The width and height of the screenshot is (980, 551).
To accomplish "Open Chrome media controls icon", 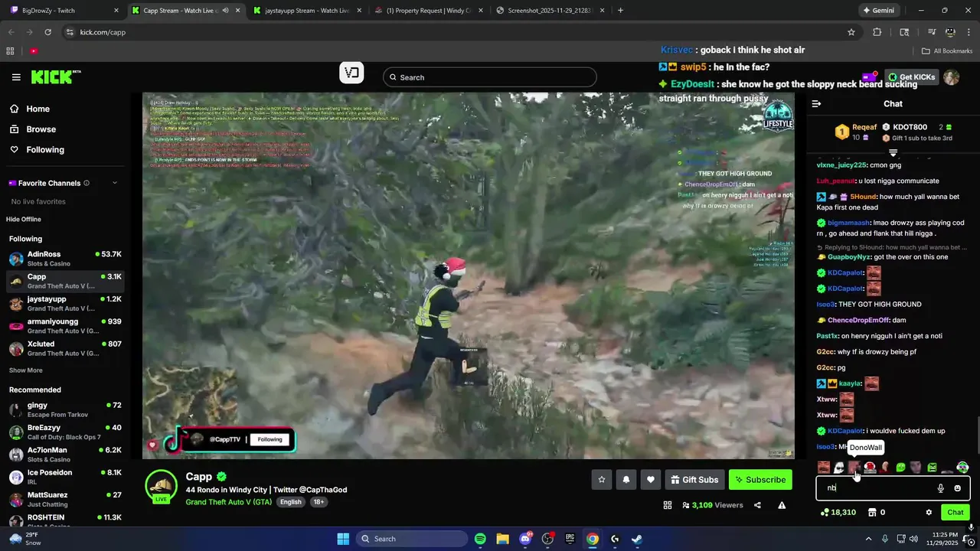I will click(932, 32).
